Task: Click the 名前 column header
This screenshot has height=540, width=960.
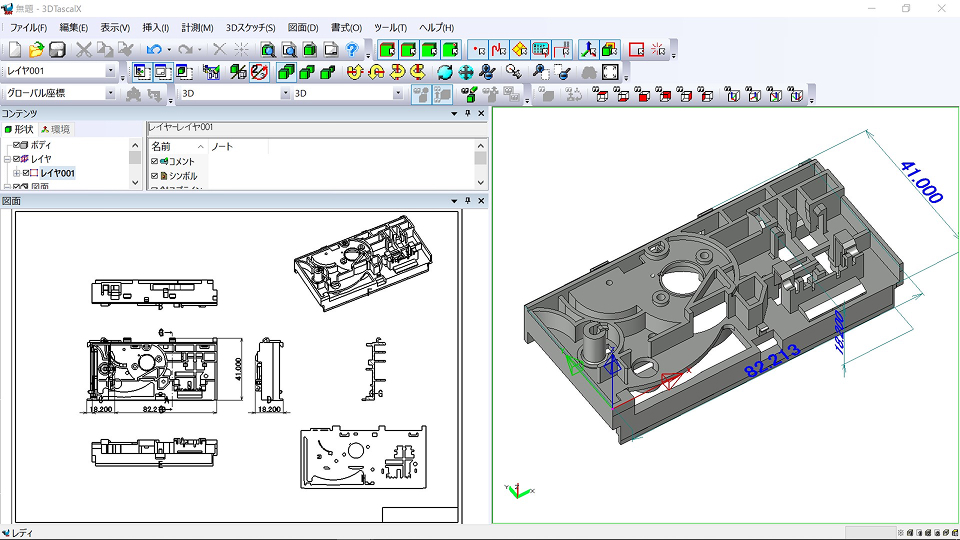Action: (162, 146)
